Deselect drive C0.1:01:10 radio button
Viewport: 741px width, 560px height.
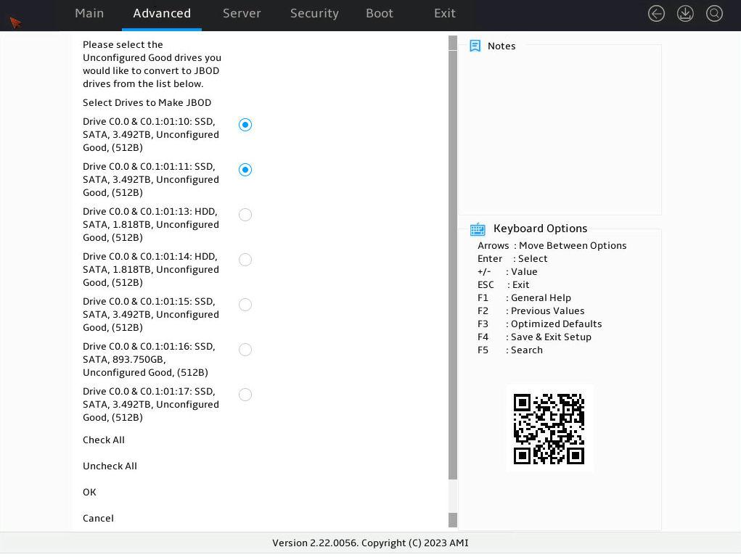click(245, 125)
